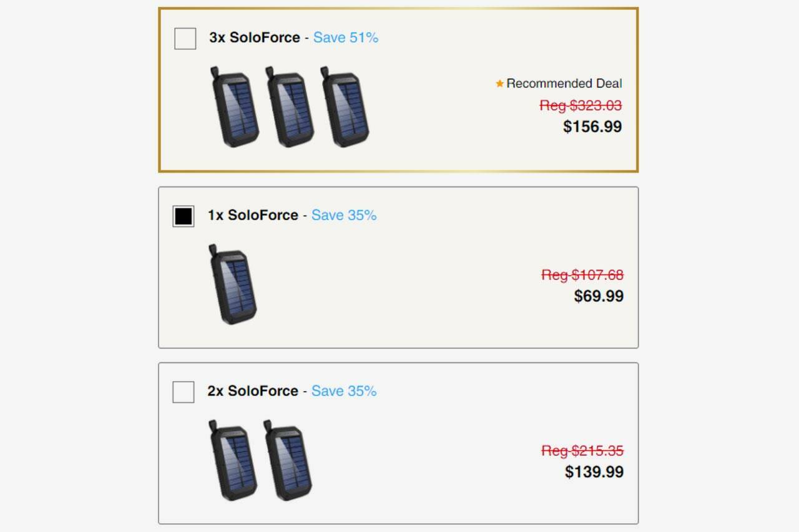Image resolution: width=799 pixels, height=532 pixels.
Task: Select the 3x SoloForce title text
Action: [x=255, y=37]
